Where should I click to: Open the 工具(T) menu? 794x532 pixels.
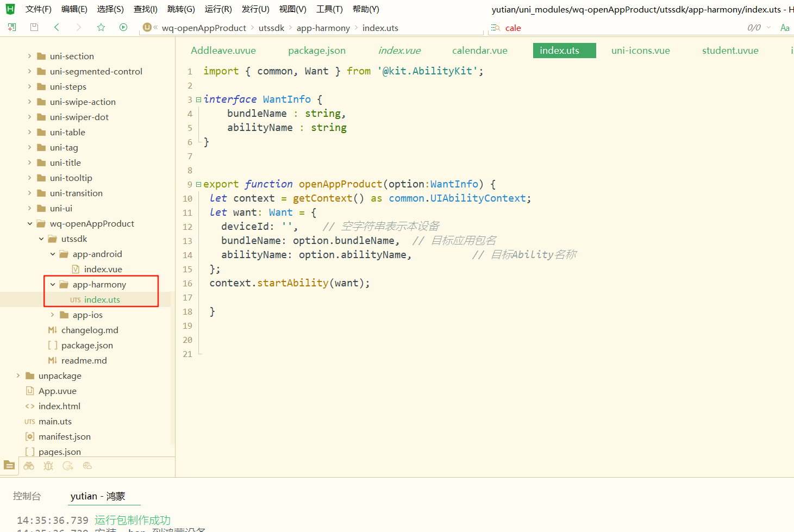pyautogui.click(x=329, y=9)
